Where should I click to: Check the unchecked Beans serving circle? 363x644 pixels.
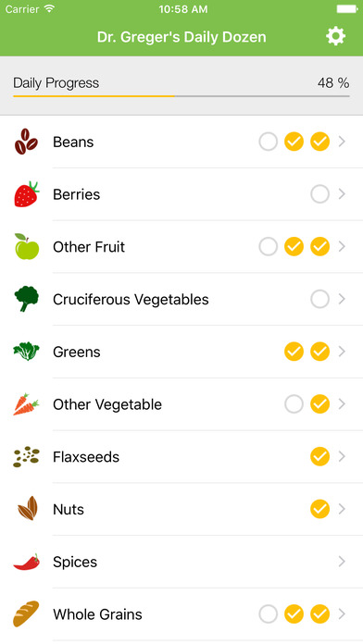coord(269,142)
